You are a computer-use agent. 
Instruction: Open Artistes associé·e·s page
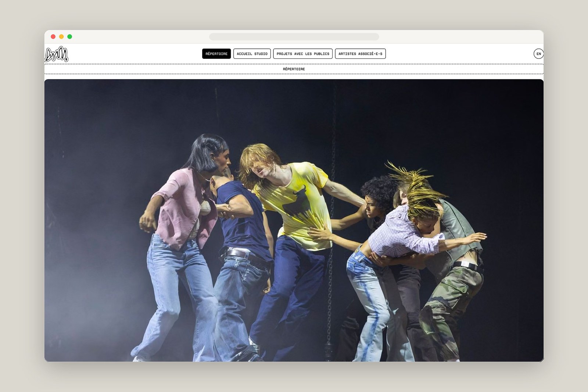pyautogui.click(x=361, y=54)
